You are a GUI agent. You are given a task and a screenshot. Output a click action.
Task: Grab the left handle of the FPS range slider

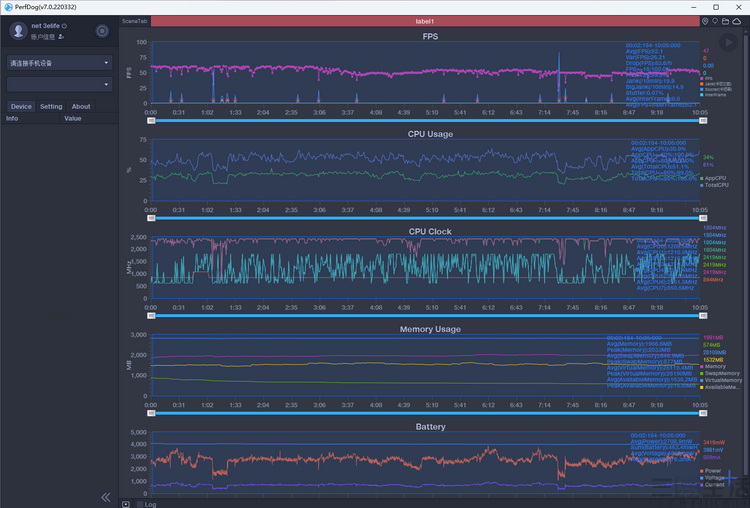pyautogui.click(x=151, y=121)
